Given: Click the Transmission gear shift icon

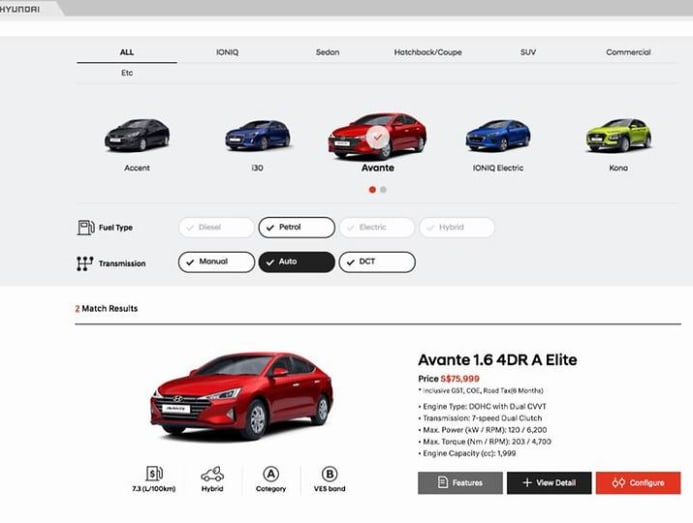Looking at the screenshot, I should tap(86, 264).
